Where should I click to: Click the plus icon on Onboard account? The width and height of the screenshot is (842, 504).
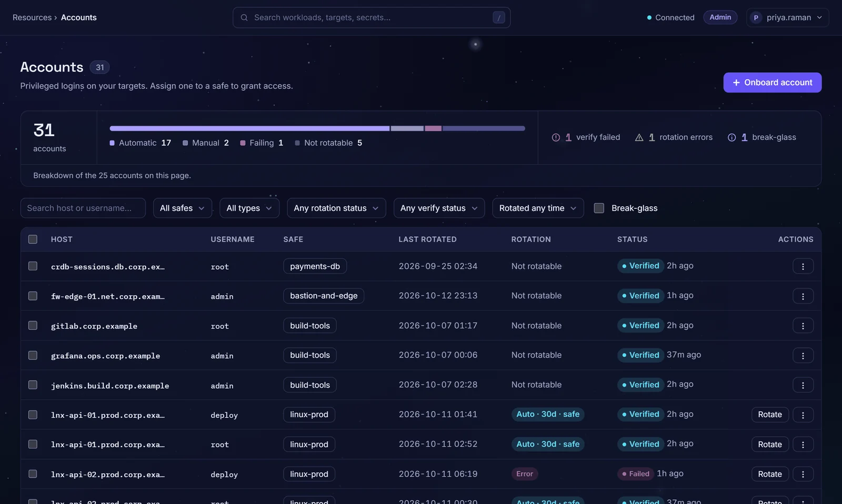point(736,83)
